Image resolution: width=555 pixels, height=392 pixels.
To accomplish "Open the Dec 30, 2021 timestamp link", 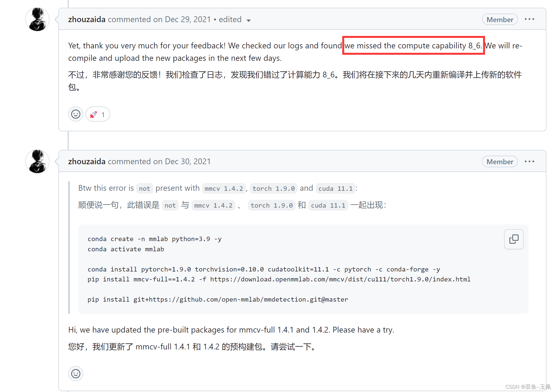I will 188,161.
